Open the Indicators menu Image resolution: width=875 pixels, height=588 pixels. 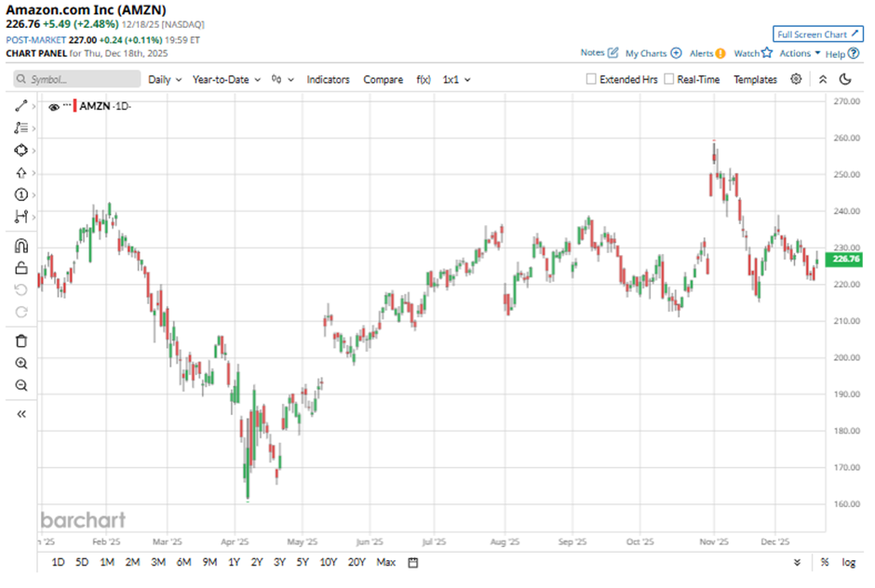pyautogui.click(x=328, y=80)
